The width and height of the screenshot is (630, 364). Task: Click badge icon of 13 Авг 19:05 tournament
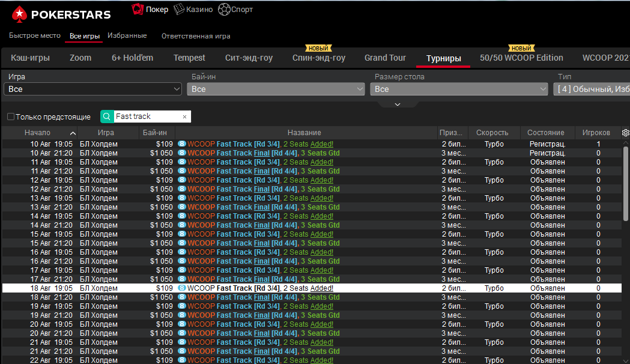181,198
